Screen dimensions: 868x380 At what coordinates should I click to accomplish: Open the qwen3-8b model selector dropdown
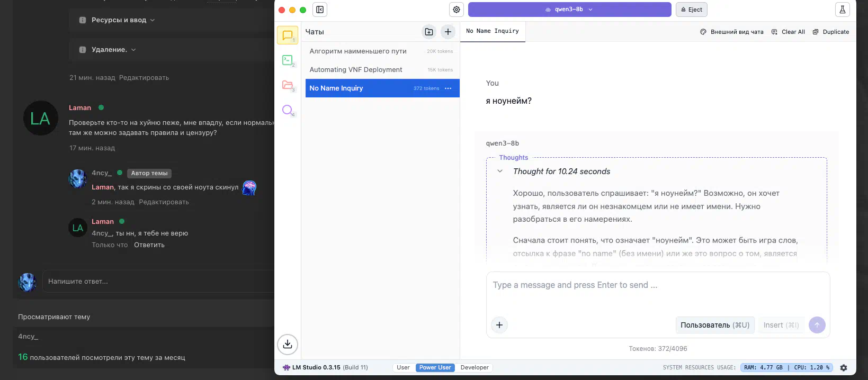tap(569, 10)
